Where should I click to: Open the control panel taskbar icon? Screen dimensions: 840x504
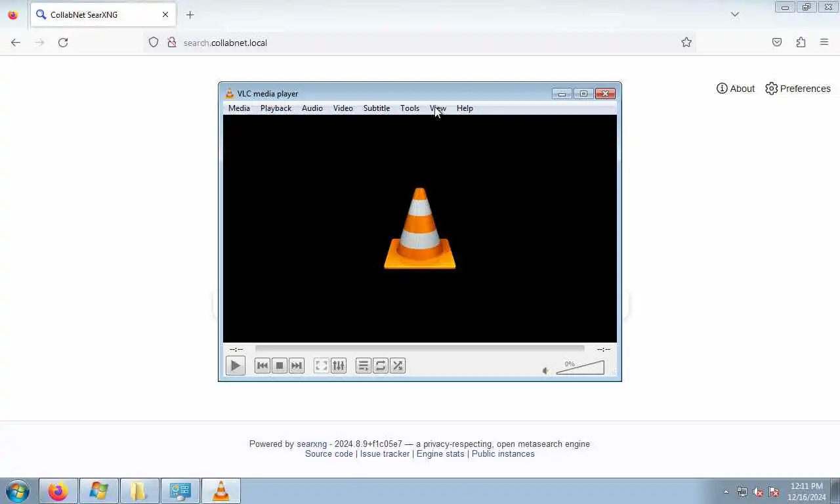[x=180, y=491]
